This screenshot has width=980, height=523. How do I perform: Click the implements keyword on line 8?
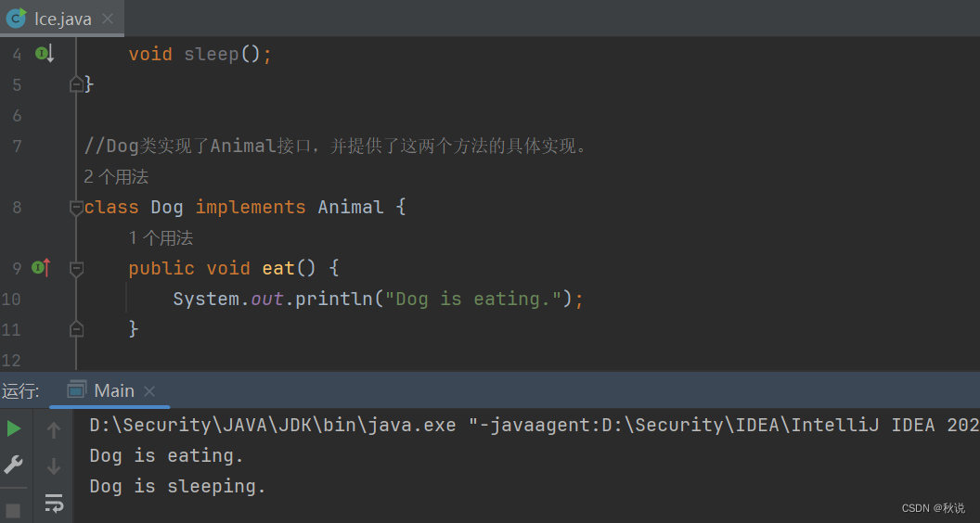251,208
